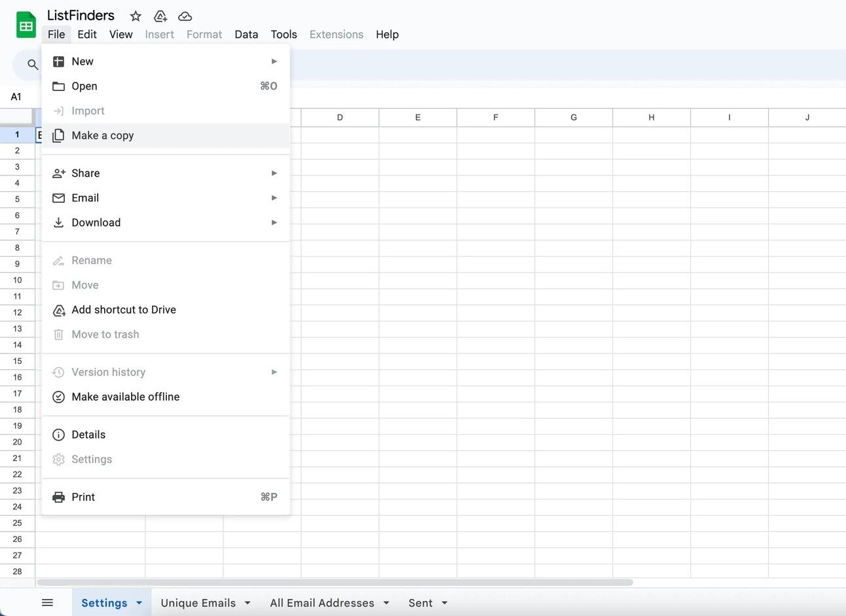Choose Print from the File menu
846x616 pixels.
point(166,498)
